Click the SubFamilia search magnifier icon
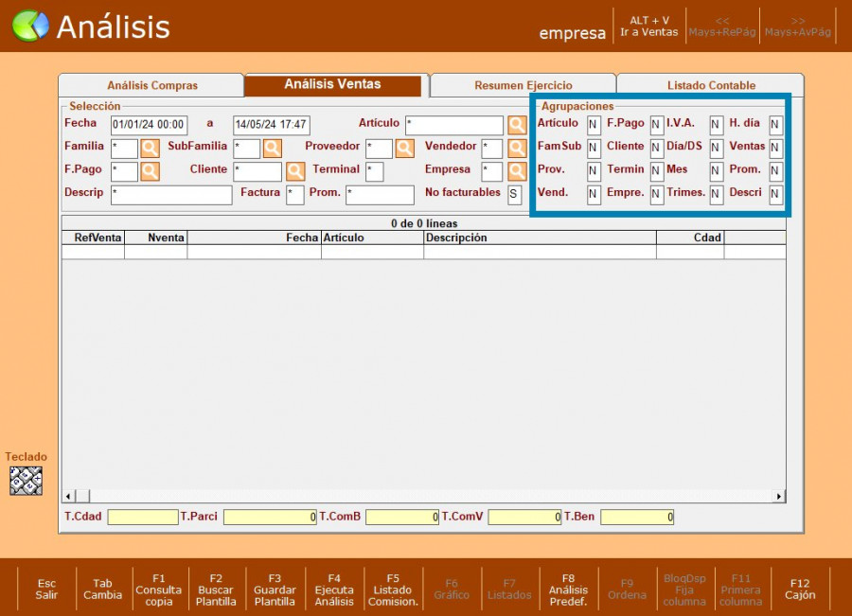 (x=273, y=149)
